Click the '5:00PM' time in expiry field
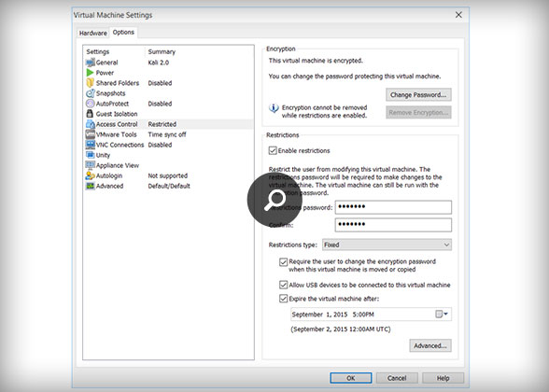This screenshot has width=549, height=392. [363, 315]
